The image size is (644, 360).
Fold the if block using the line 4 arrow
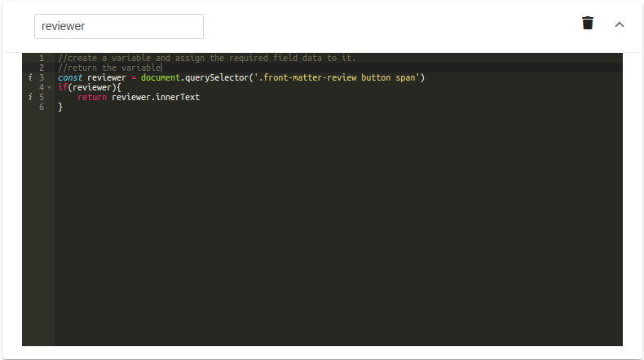(49, 88)
